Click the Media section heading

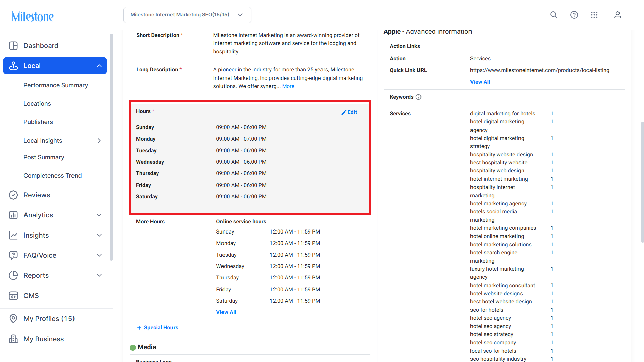tap(147, 347)
